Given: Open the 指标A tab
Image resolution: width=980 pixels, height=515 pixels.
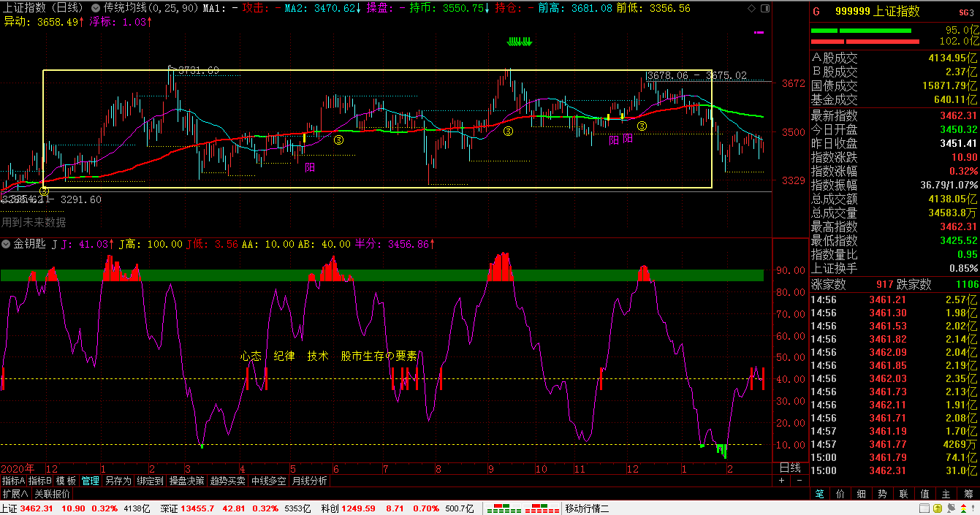Looking at the screenshot, I should click(13, 481).
